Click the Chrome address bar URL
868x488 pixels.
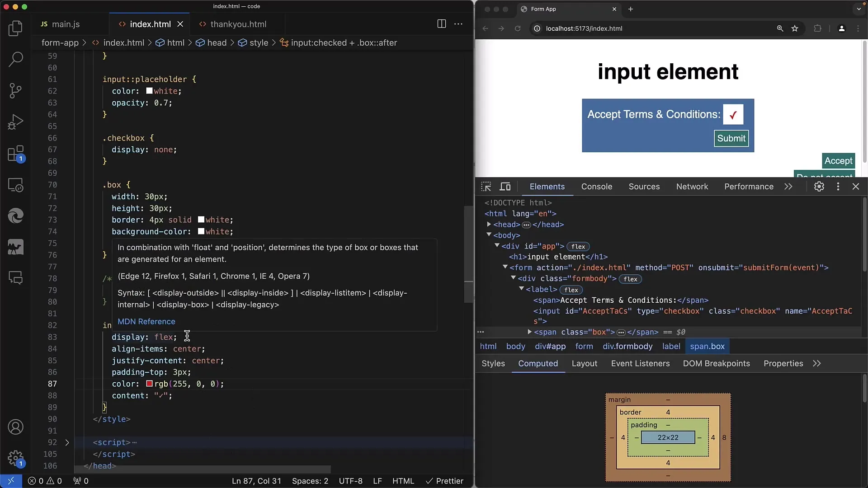tap(584, 28)
